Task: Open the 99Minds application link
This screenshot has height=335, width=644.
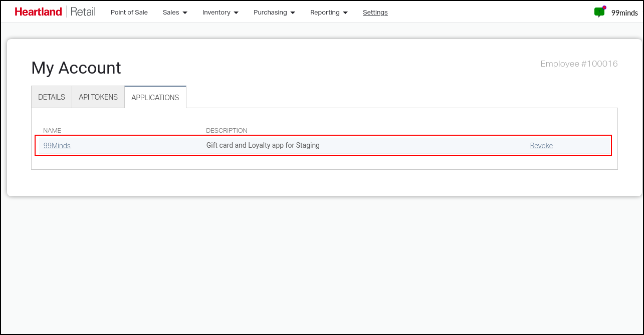Action: coord(57,146)
